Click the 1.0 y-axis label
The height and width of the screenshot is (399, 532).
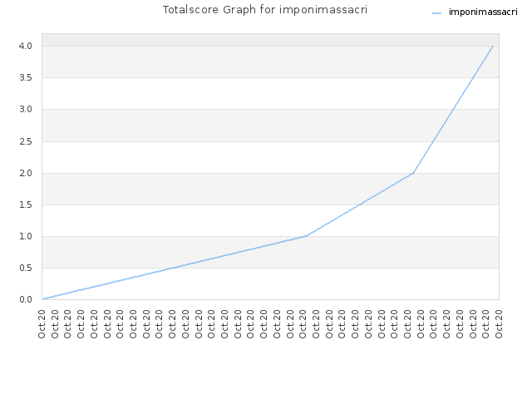[26, 236]
